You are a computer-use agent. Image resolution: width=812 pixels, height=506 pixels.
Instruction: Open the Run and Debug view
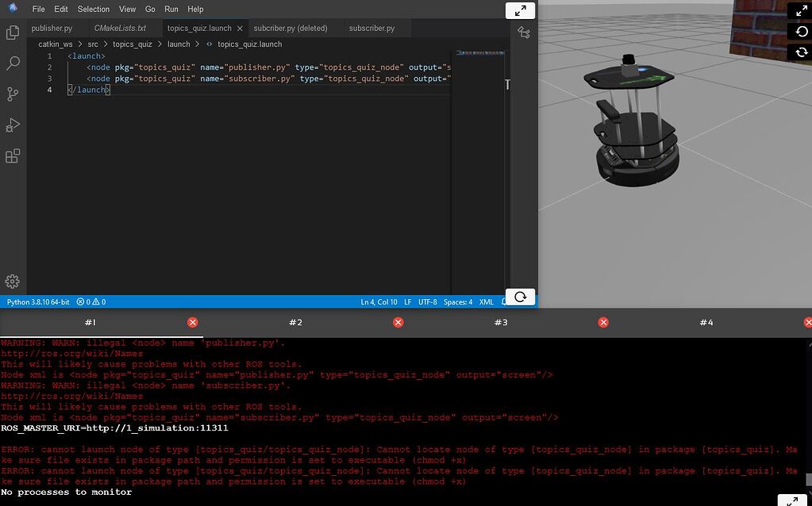(13, 125)
